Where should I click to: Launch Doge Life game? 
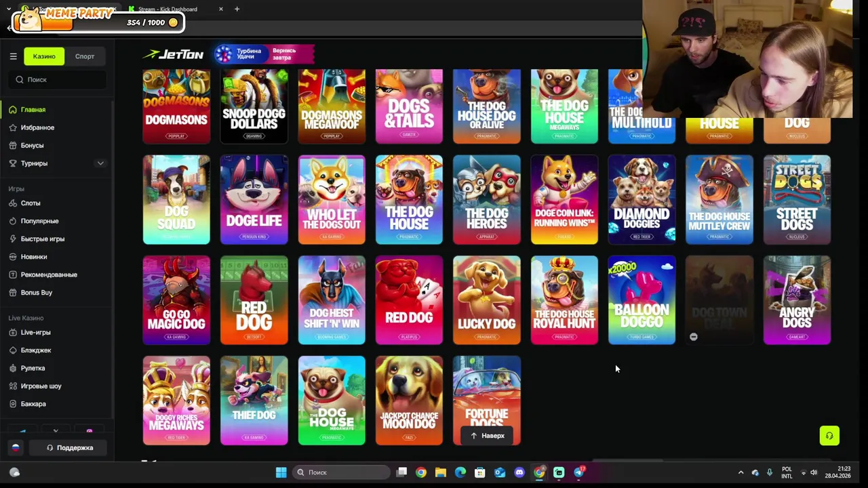[254, 199]
